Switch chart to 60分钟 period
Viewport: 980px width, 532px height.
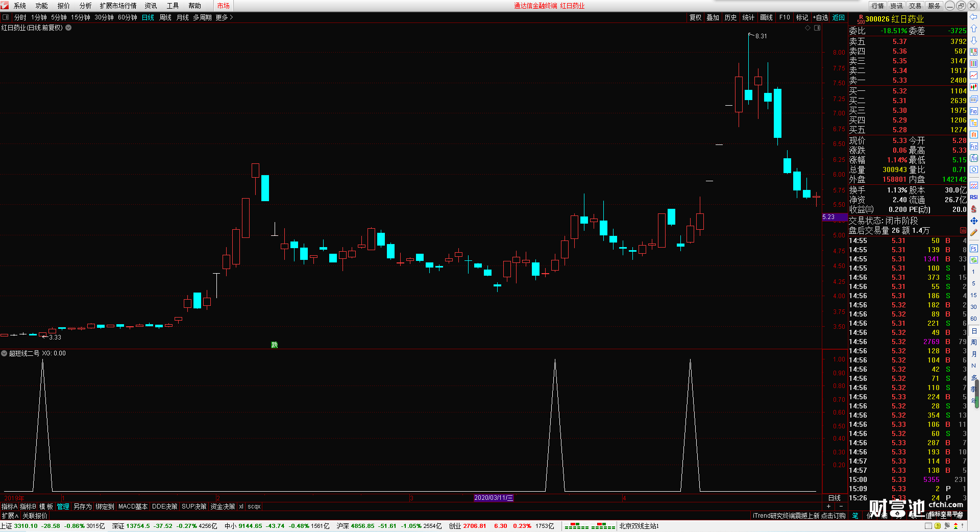pos(128,17)
